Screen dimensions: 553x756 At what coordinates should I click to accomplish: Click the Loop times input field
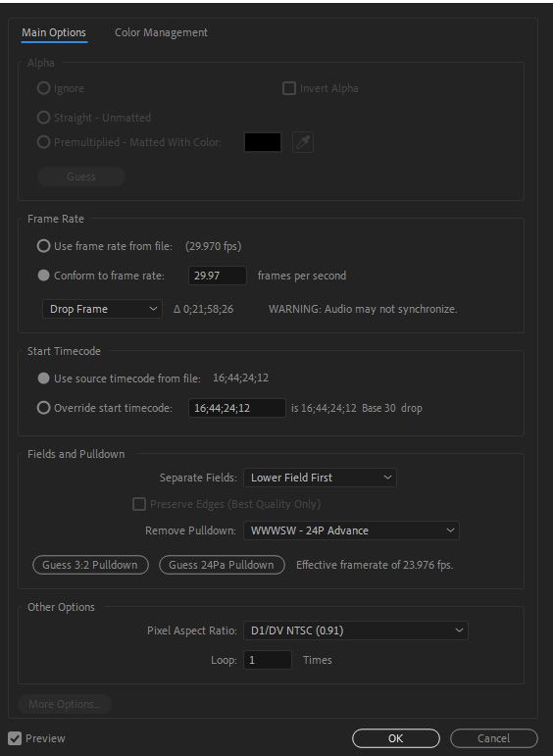(x=268, y=660)
